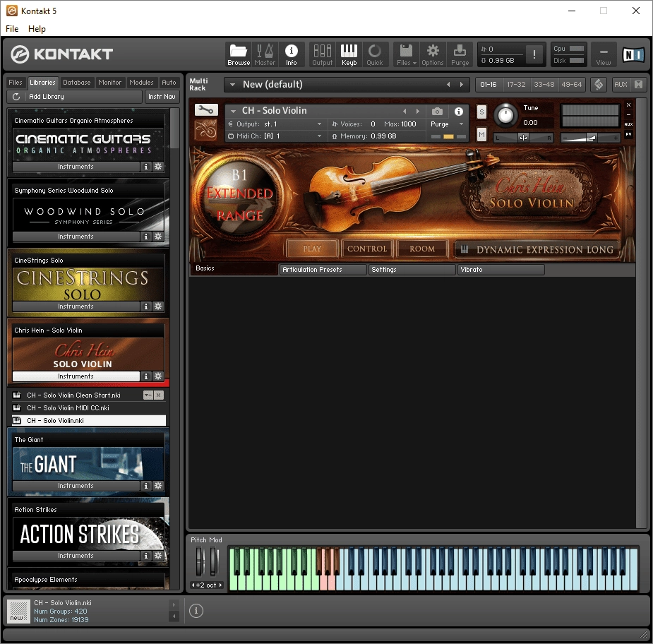Refresh the libraries list

(16, 97)
